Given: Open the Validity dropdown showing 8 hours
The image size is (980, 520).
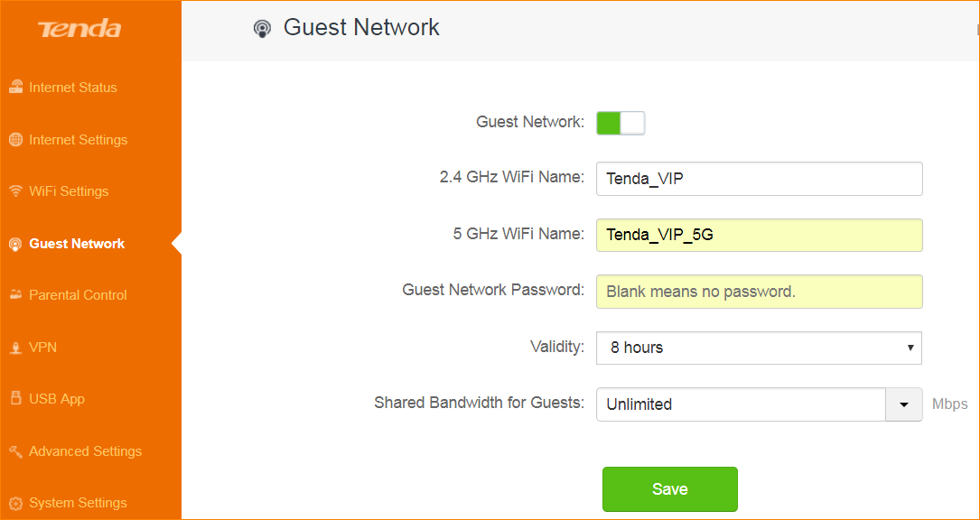Looking at the screenshot, I should pyautogui.click(x=759, y=348).
